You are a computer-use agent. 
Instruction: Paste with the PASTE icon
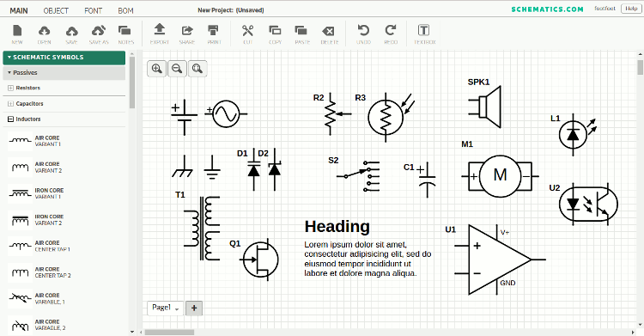point(302,34)
